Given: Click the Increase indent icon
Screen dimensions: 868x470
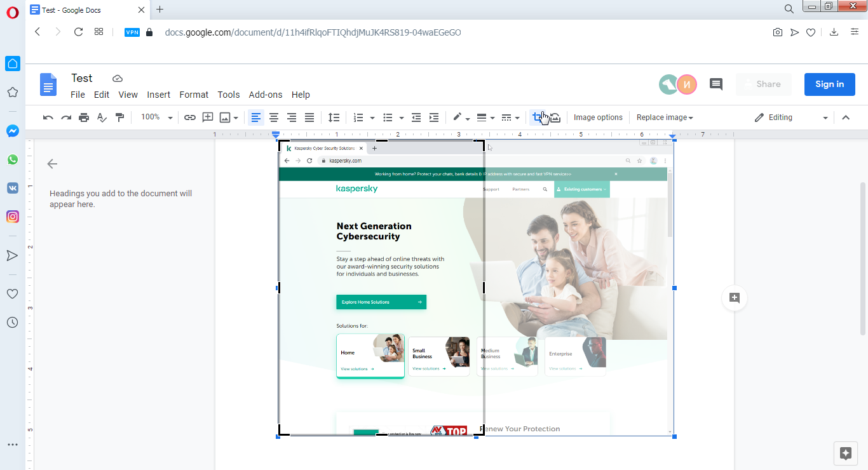Looking at the screenshot, I should [x=434, y=117].
